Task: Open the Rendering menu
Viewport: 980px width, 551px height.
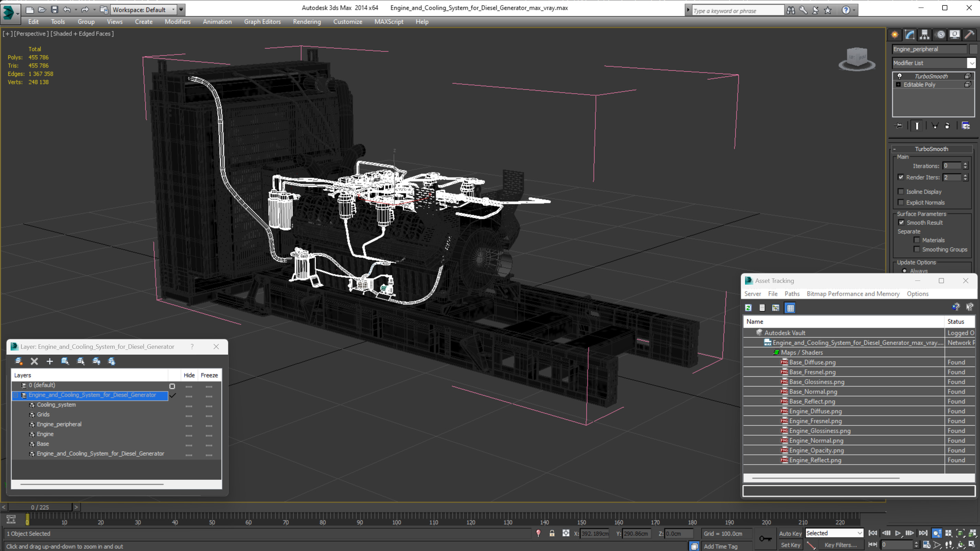Action: pos(307,22)
